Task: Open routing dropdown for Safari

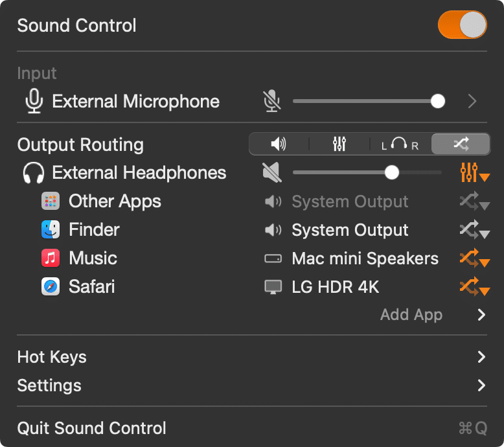Action: (x=474, y=287)
